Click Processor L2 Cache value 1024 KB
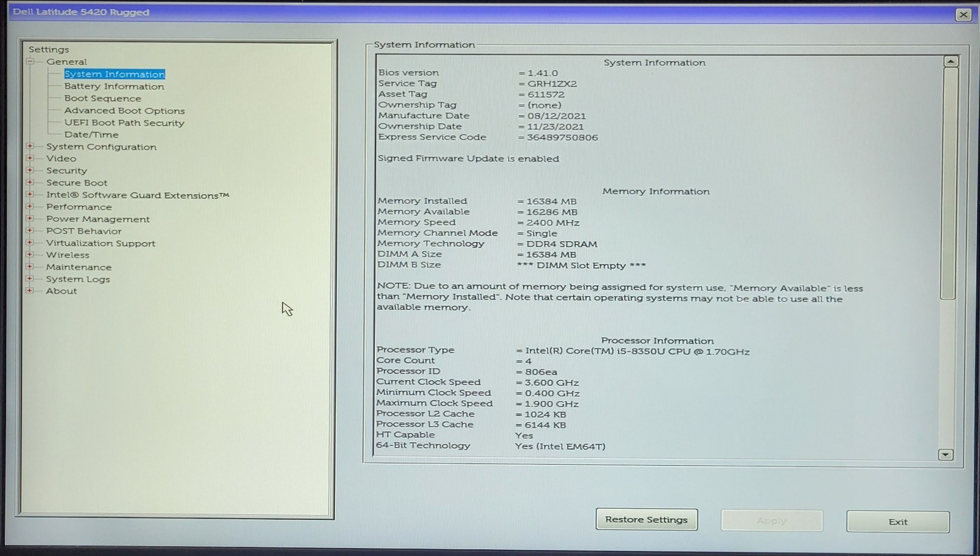The image size is (980, 556). pyautogui.click(x=545, y=415)
